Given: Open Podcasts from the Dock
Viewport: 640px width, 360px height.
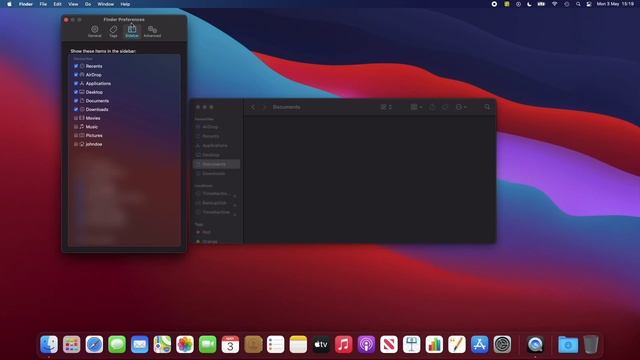Looking at the screenshot, I should click(366, 344).
